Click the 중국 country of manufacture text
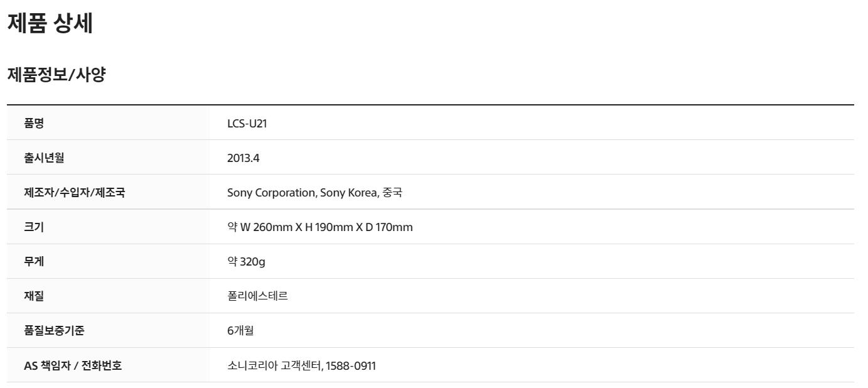This screenshot has width=868, height=388. (x=393, y=192)
